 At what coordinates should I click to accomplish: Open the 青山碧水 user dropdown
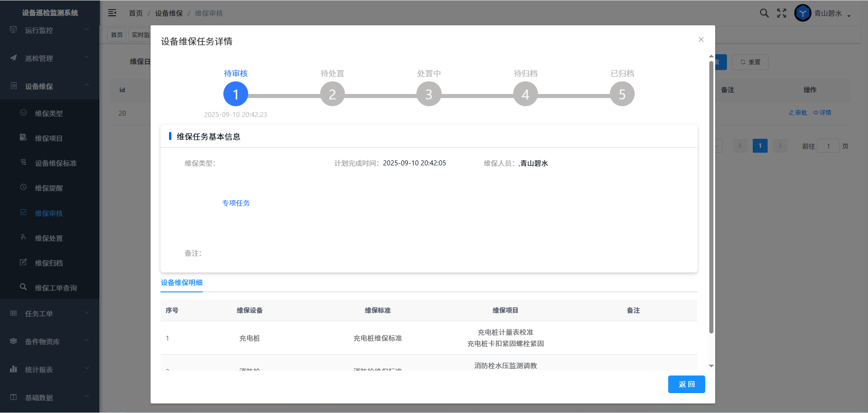point(832,14)
